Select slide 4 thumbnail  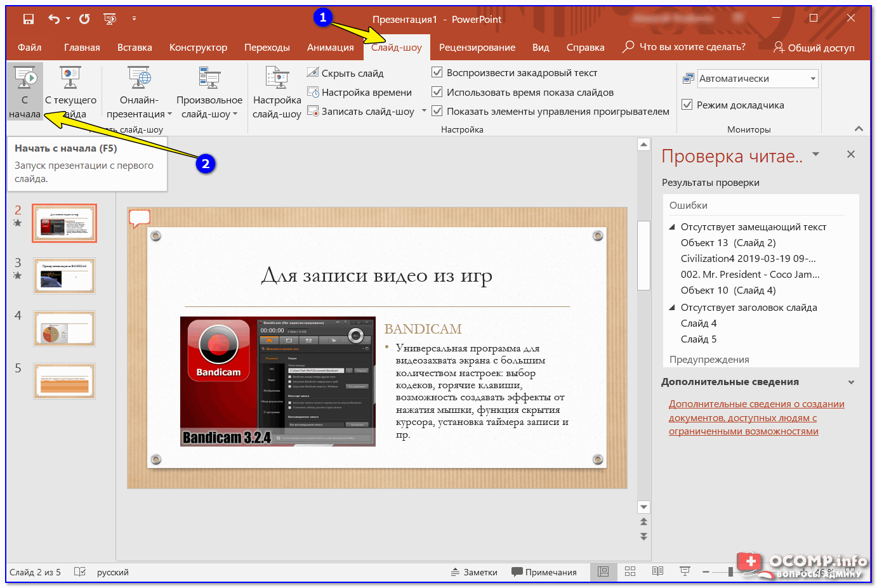(x=64, y=329)
